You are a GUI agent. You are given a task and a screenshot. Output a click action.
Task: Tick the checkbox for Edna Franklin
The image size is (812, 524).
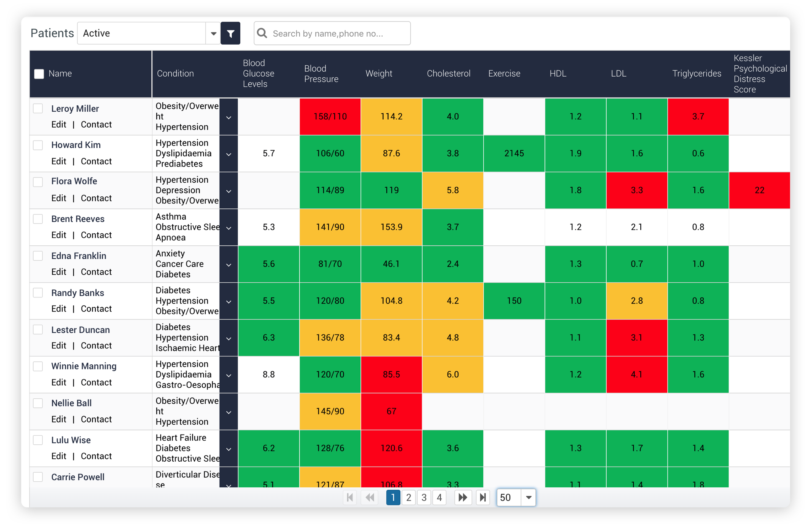coord(38,256)
